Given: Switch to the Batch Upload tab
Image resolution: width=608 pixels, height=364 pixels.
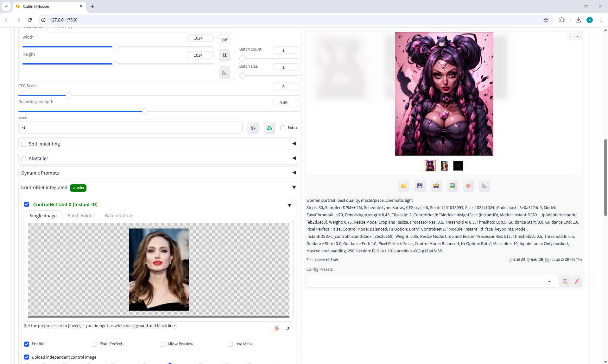Looking at the screenshot, I should tap(119, 215).
